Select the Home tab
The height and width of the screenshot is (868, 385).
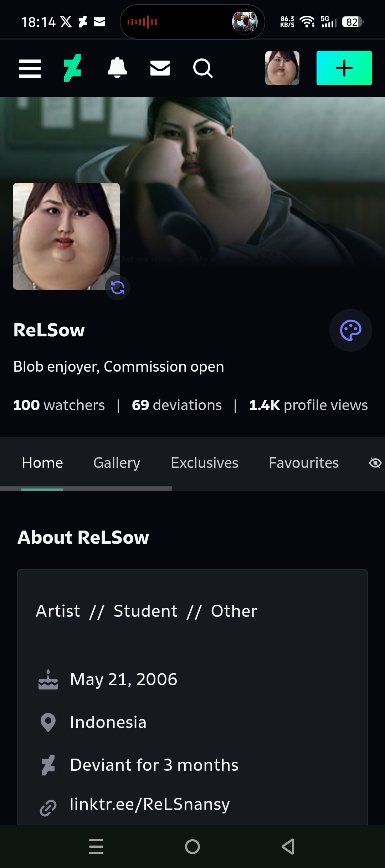click(x=42, y=463)
